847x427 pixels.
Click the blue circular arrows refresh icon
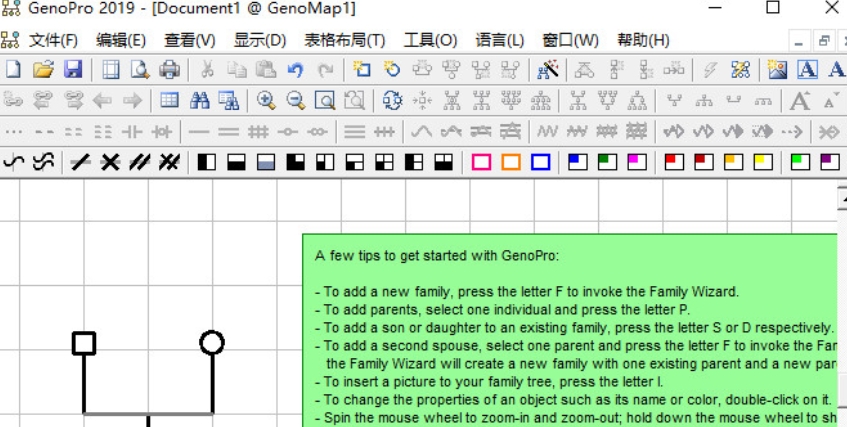click(393, 101)
